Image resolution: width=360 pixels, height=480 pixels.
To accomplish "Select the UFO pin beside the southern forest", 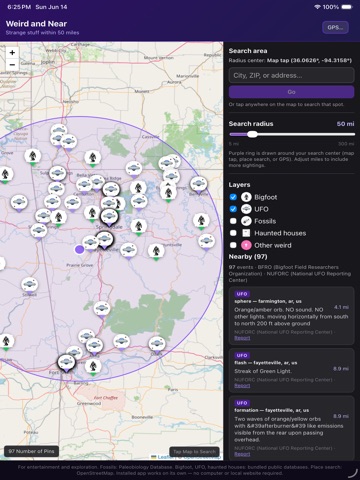I will coord(102,310).
